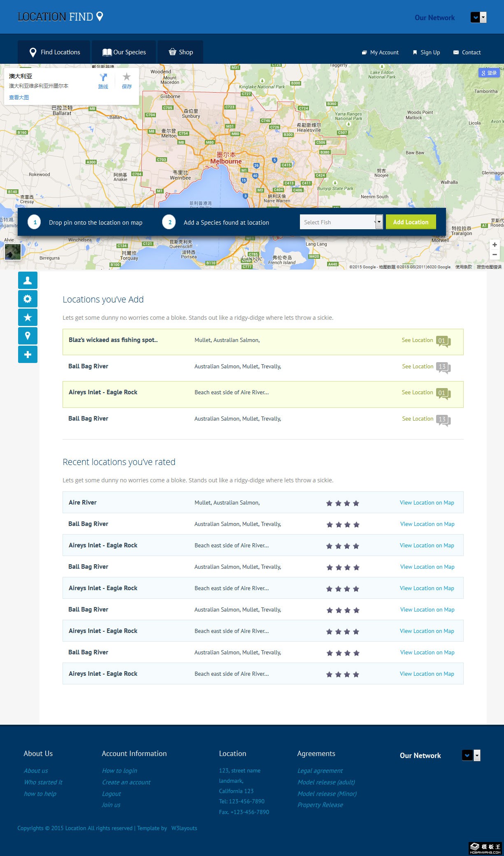
Task: Open footer Our Network dropdown
Action: tap(471, 755)
